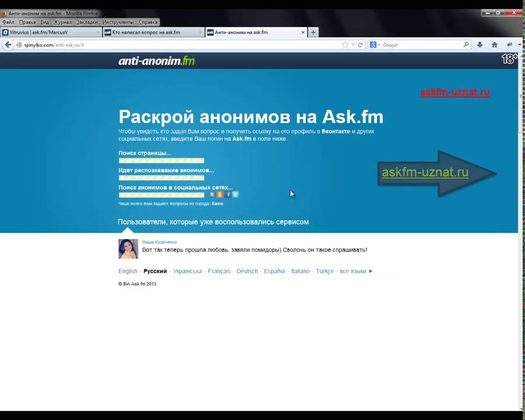Open the Downloads arrow icon
The image size is (525, 420).
[480, 45]
